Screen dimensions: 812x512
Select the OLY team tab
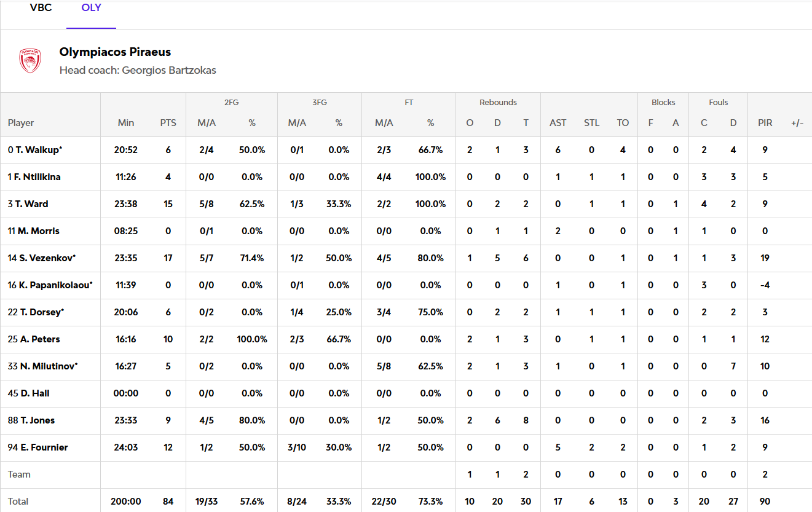coord(91,8)
